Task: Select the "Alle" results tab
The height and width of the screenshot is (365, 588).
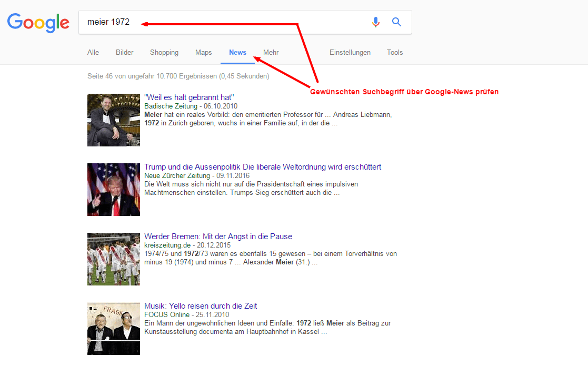Action: tap(93, 52)
